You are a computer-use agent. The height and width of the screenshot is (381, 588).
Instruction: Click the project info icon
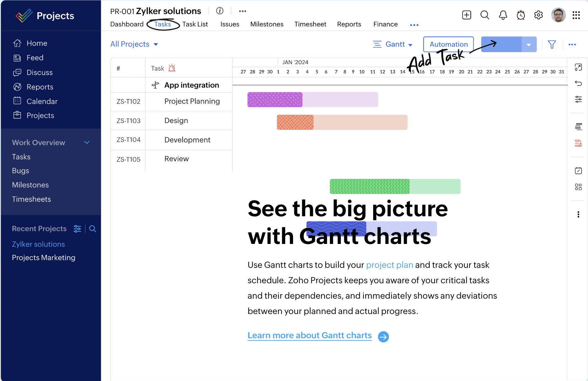pos(220,11)
